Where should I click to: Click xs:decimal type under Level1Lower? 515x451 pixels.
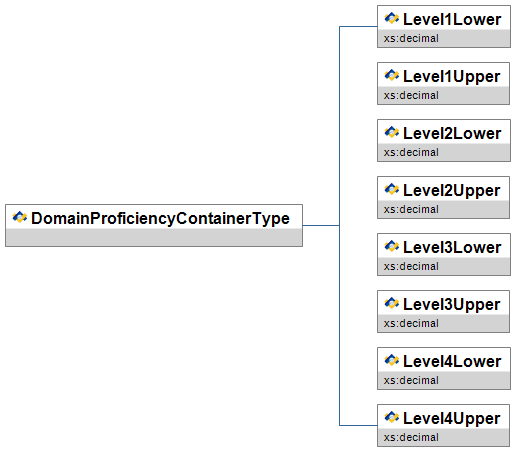click(x=411, y=38)
